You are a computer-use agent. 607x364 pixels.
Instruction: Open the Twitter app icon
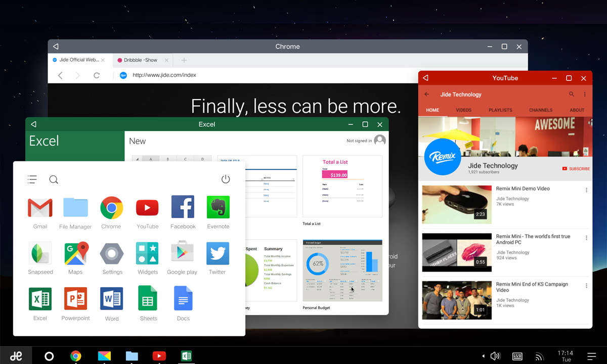click(218, 253)
